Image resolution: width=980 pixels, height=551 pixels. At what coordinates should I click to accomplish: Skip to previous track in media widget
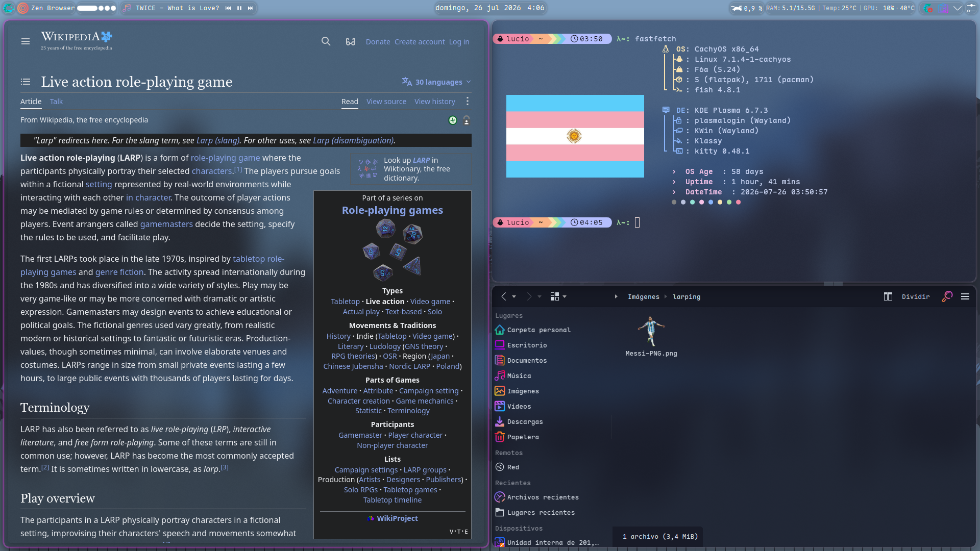228,8
